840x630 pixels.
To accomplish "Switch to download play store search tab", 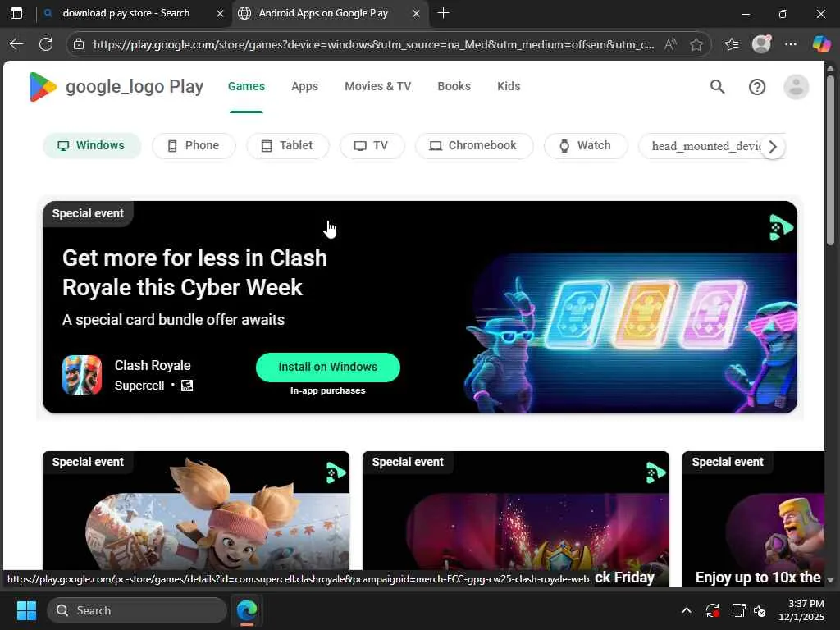I will (x=134, y=13).
